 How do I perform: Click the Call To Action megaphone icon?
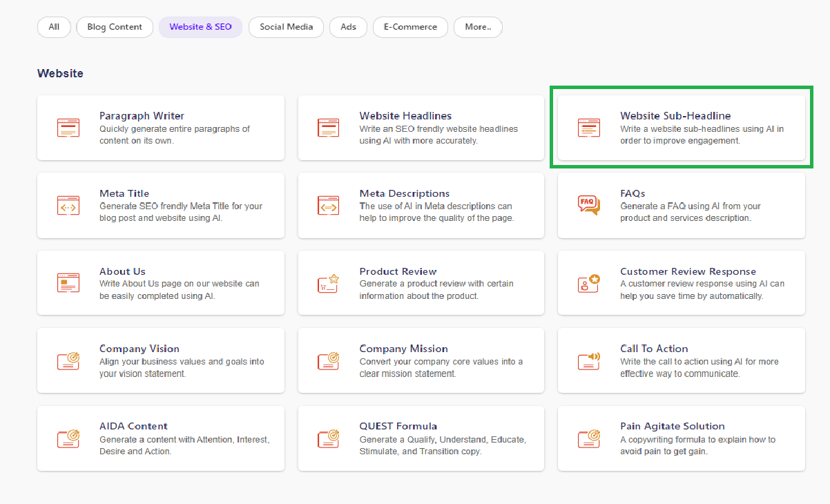point(588,360)
